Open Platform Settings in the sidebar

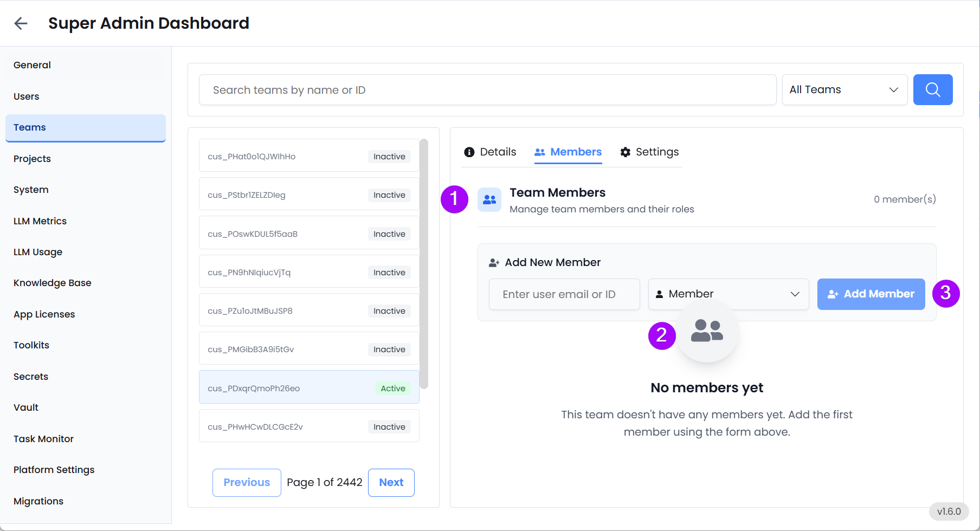click(86, 470)
